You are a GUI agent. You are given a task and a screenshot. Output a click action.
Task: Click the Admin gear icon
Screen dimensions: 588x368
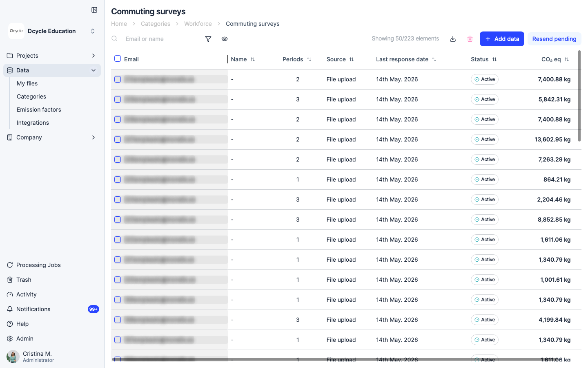[x=10, y=339]
